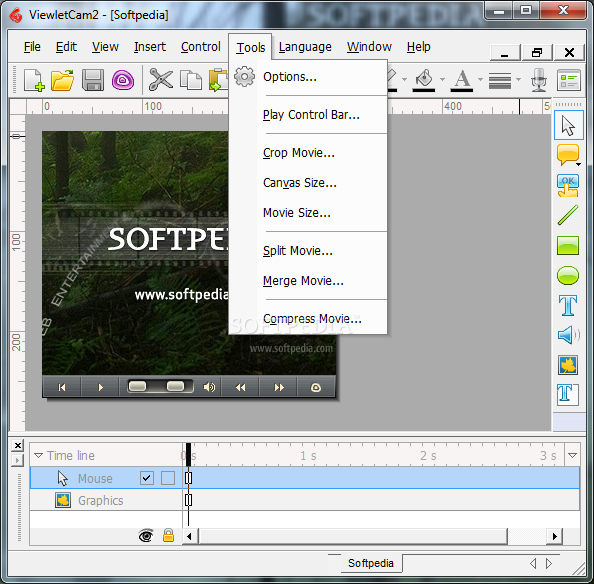Click the font color letter A icon
The image size is (594, 584).
click(x=462, y=80)
